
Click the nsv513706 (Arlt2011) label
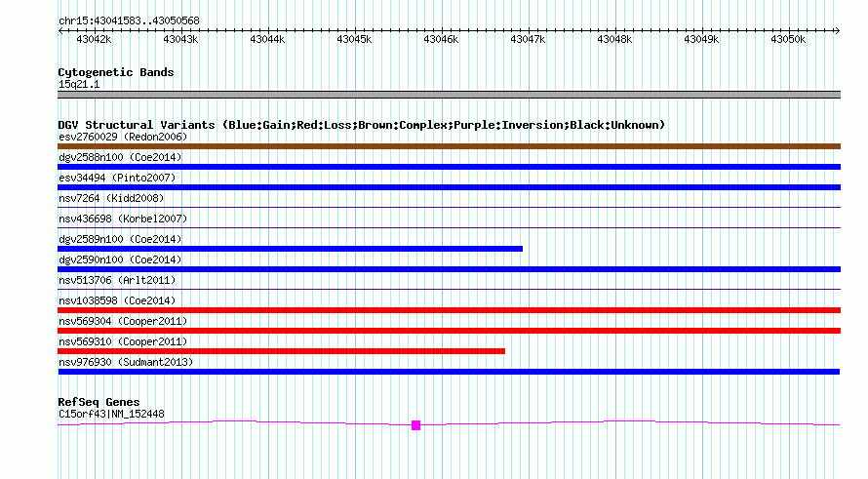pos(117,280)
